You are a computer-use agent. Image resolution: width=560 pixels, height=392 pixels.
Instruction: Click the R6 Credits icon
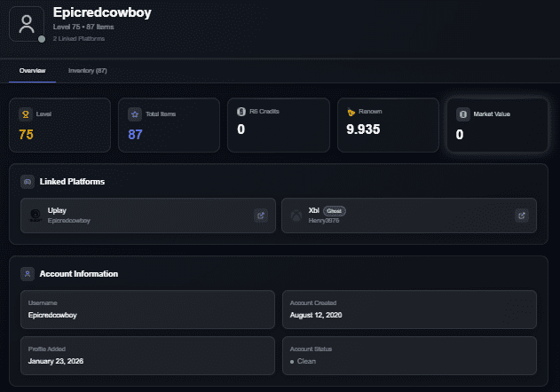coord(242,114)
